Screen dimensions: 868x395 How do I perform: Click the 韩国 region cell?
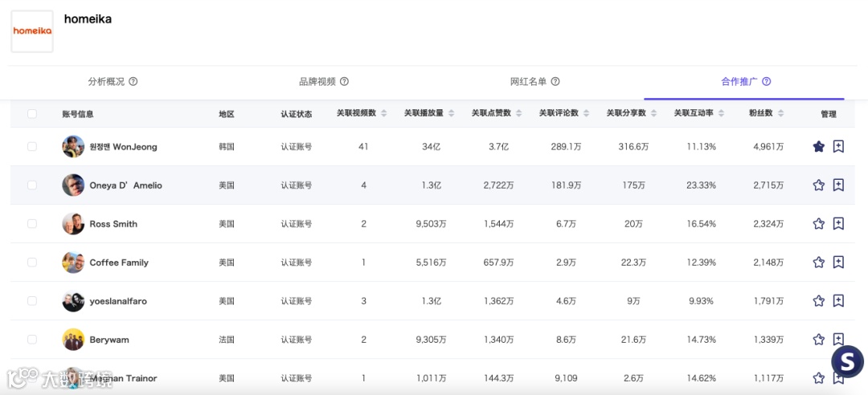(227, 147)
